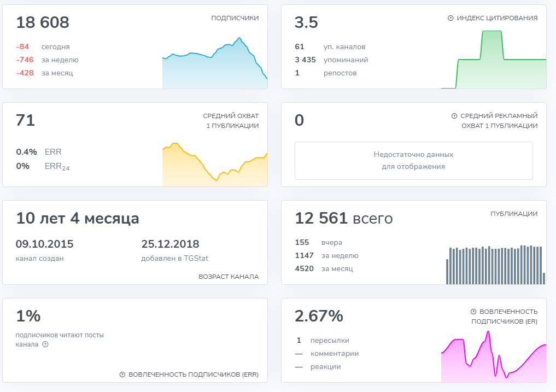Click the help icon beside ИНДЕКС ЦИТИРОВАНИЯ
This screenshot has height=392, width=556.
pos(450,18)
